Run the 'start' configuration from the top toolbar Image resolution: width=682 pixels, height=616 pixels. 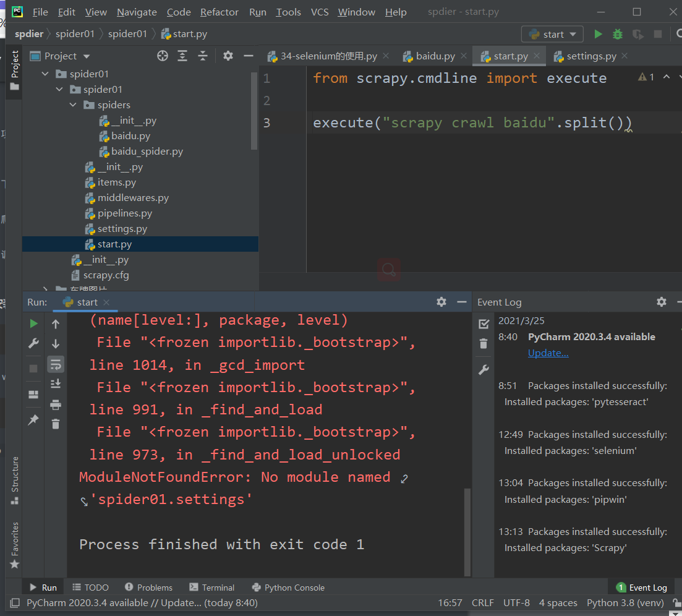(598, 34)
